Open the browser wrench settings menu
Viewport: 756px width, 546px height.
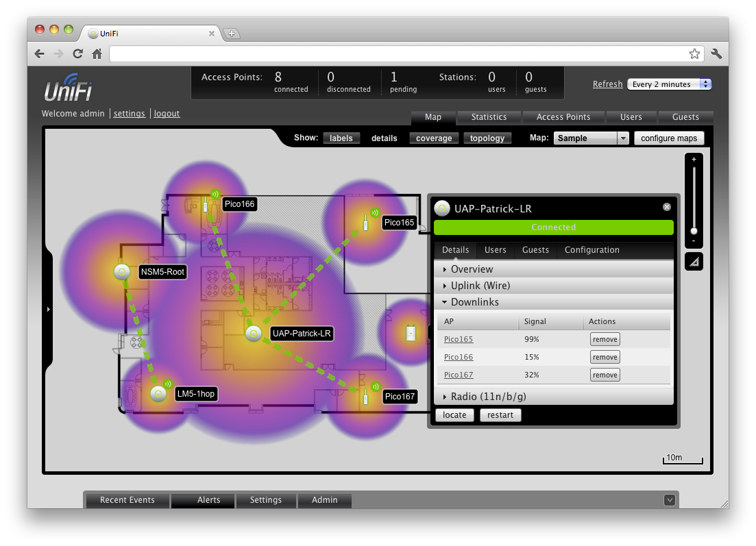click(x=716, y=53)
